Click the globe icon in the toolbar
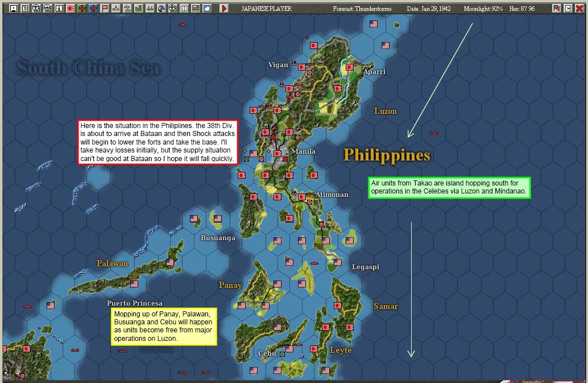 162,9
